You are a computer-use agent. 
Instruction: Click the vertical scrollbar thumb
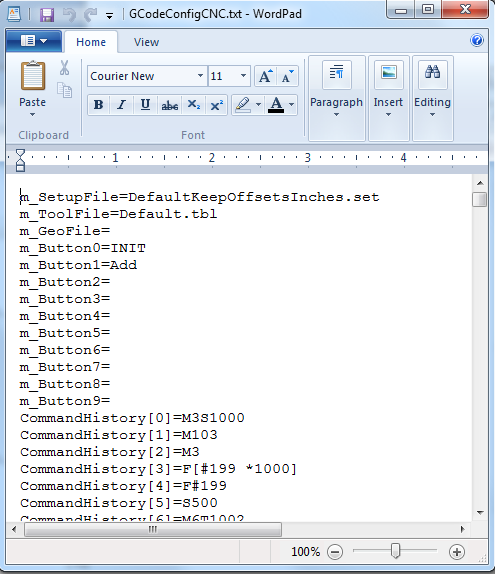pyautogui.click(x=480, y=200)
